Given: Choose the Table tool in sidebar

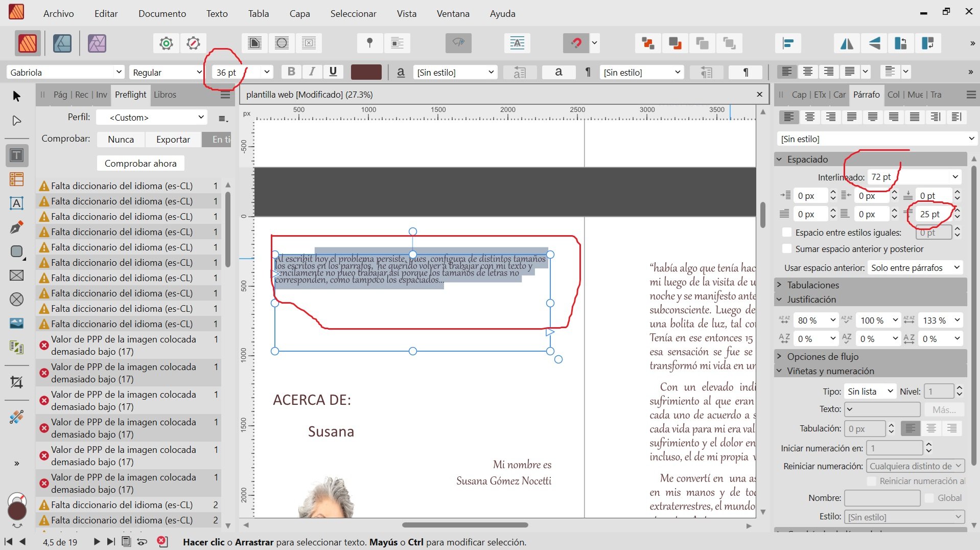Looking at the screenshot, I should pos(16,179).
